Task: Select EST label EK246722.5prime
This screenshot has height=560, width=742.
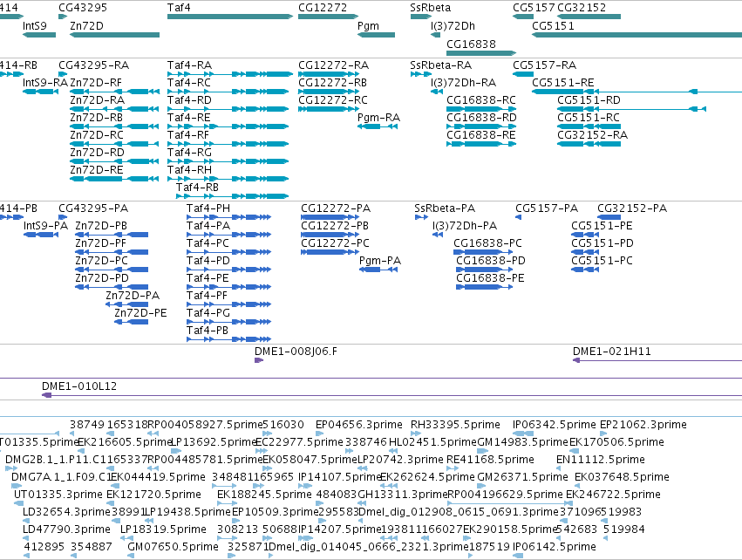Action: click(613, 495)
